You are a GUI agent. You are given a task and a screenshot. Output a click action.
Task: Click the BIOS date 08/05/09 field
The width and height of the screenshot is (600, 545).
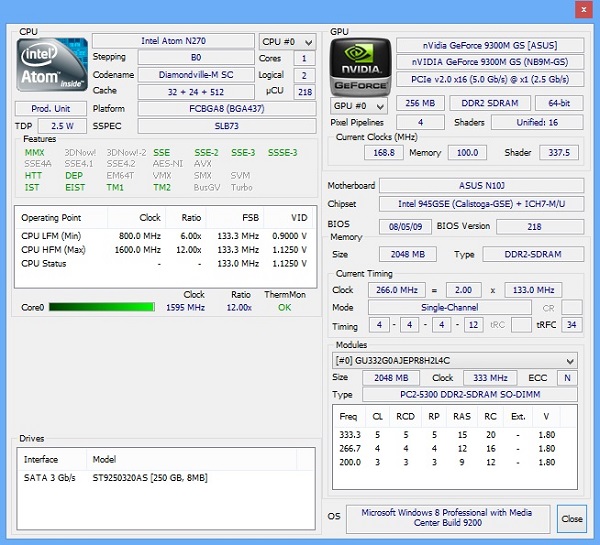(405, 227)
